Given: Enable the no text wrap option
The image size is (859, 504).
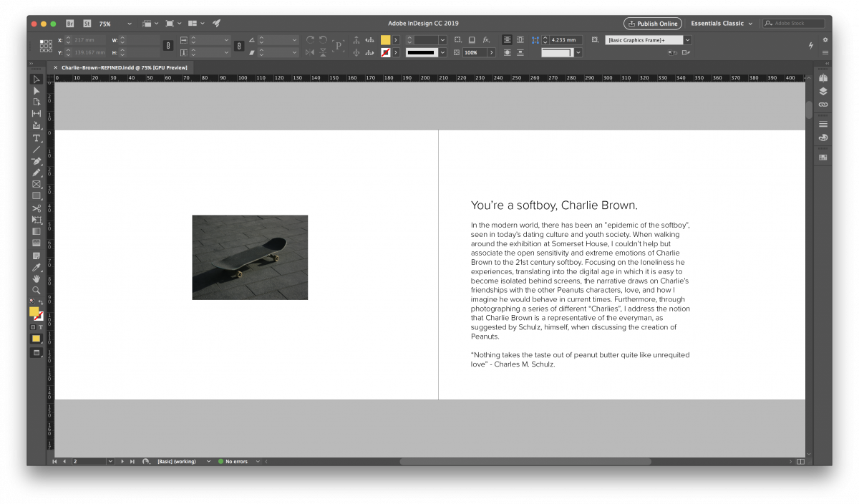Looking at the screenshot, I should (507, 40).
